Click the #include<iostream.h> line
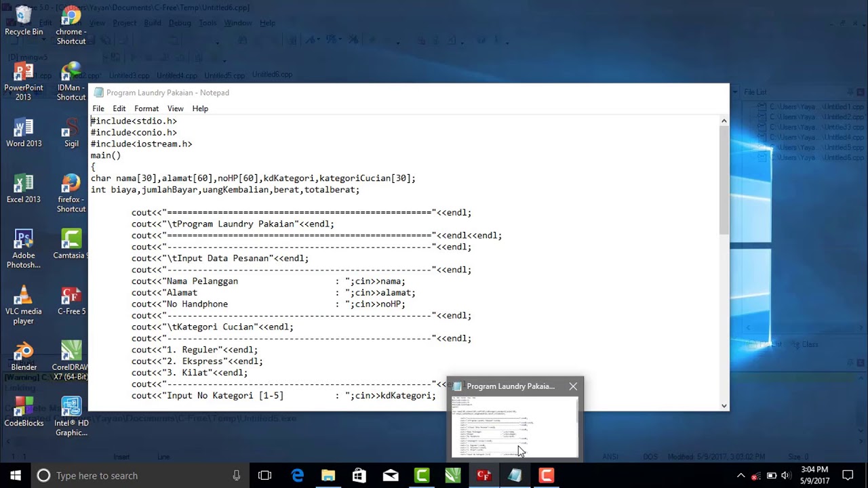The image size is (868, 488). click(x=141, y=144)
